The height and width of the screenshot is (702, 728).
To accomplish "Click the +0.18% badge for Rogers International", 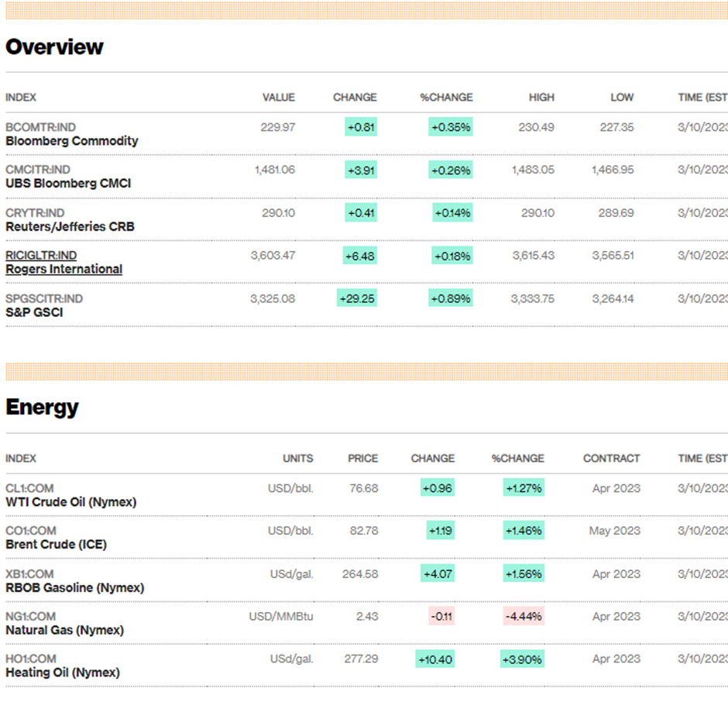I will (x=452, y=256).
